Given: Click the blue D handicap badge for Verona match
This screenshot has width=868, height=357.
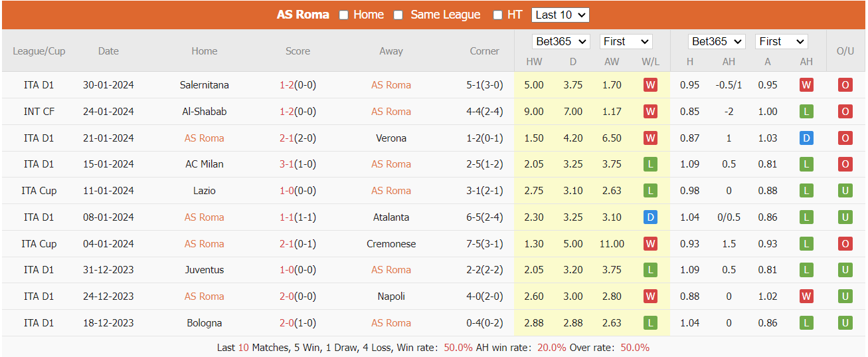Looking at the screenshot, I should [806, 138].
